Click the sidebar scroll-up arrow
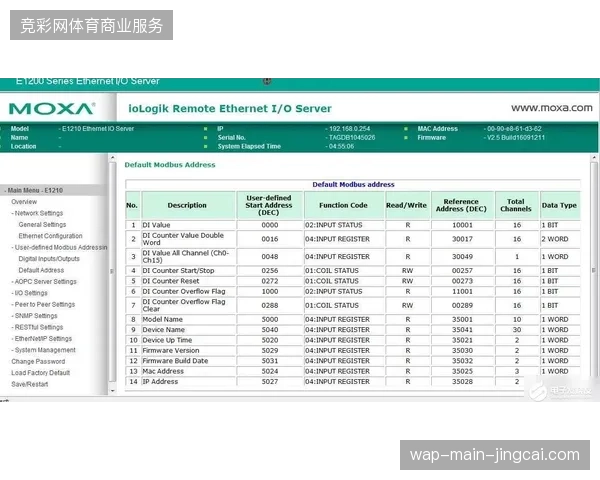 [x=112, y=158]
